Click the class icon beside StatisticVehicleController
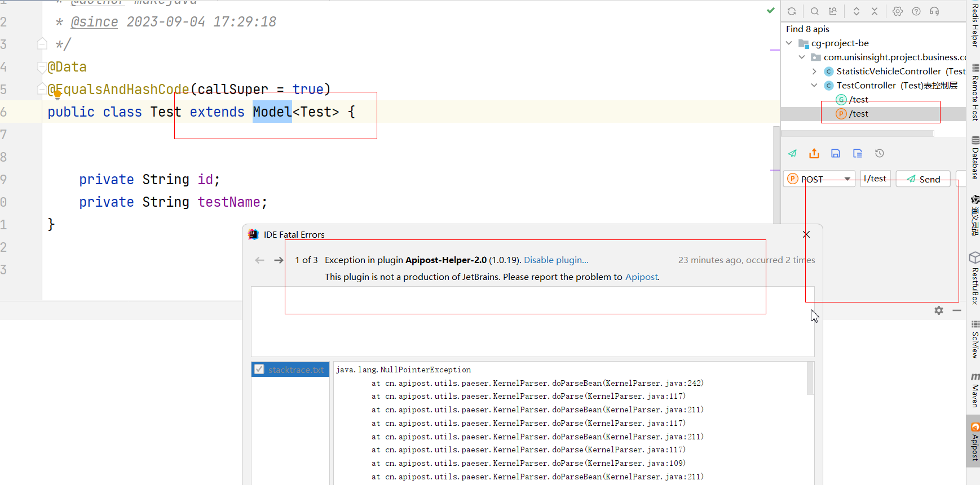The image size is (980, 485). 829,72
